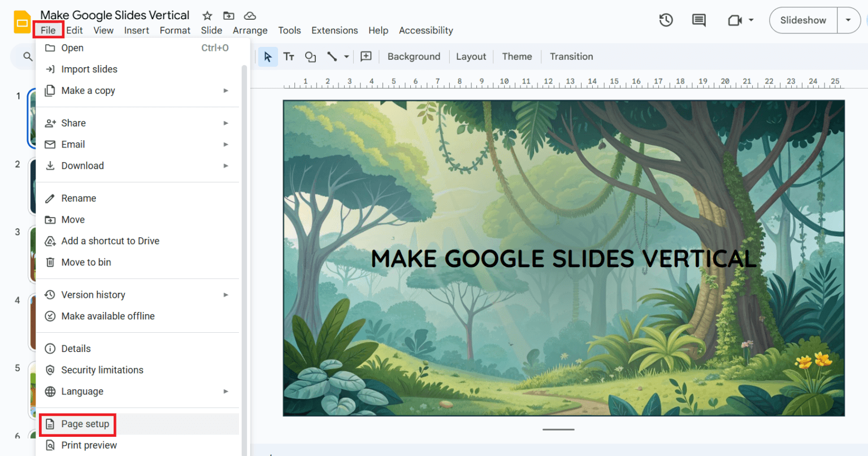Open the comments panel icon

(x=698, y=20)
